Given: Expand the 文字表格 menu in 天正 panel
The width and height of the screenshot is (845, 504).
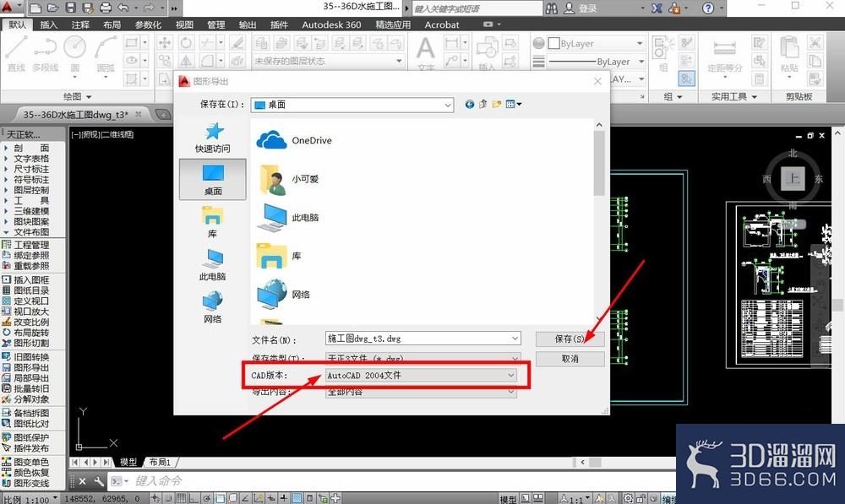Looking at the screenshot, I should (31, 159).
